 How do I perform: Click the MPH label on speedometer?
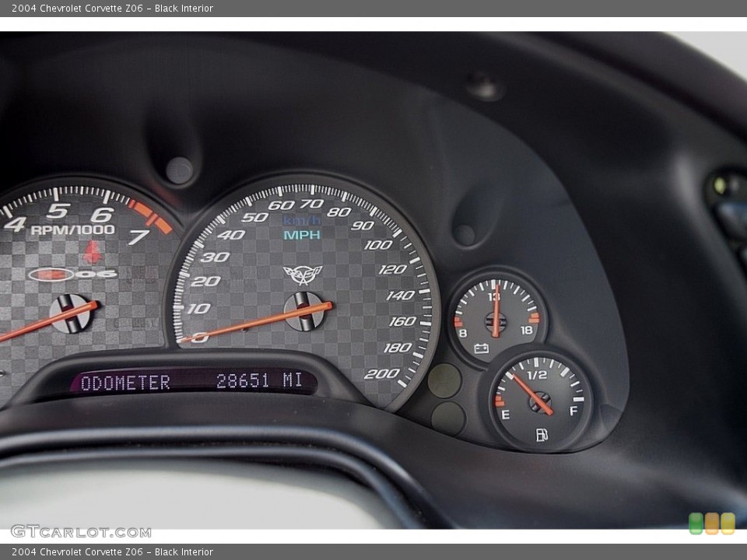[302, 235]
